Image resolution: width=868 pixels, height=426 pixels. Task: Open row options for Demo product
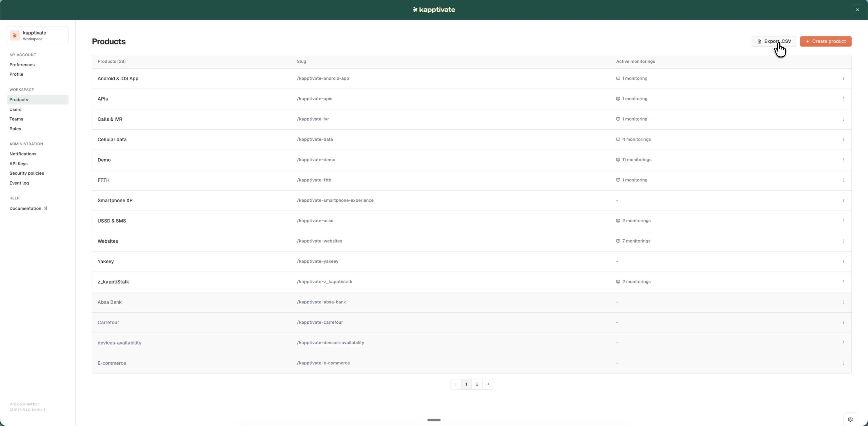point(843,160)
